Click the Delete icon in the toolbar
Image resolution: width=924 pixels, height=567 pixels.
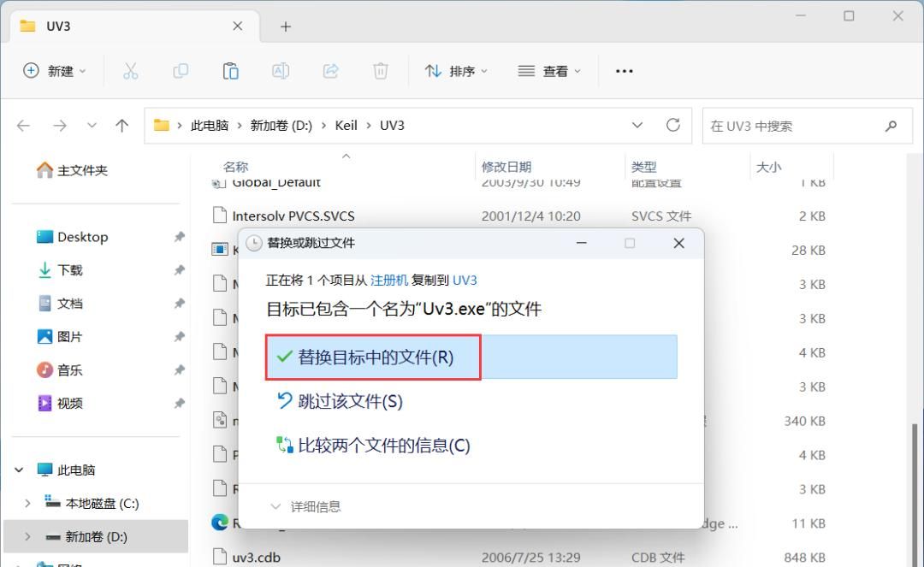(x=381, y=71)
